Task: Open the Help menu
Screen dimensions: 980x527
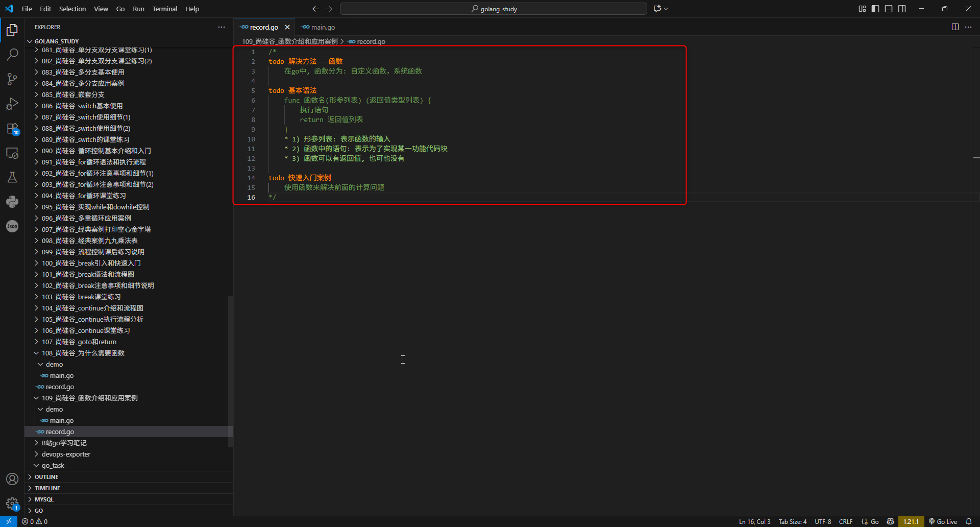Action: 192,9
